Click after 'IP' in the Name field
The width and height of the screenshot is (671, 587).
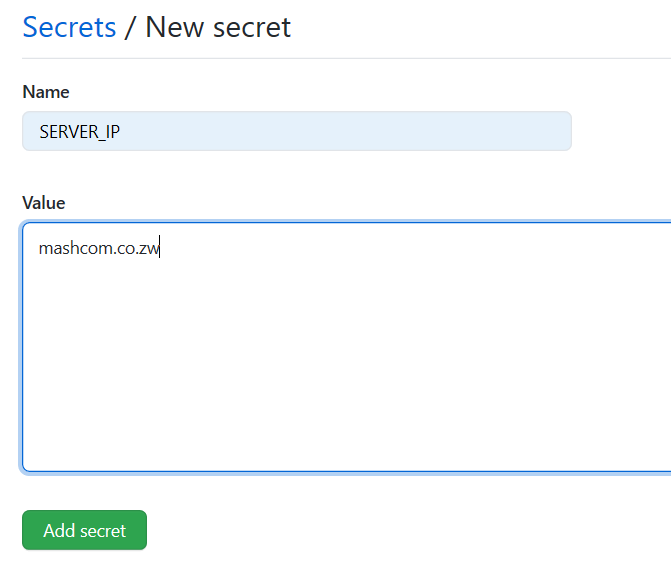121,131
